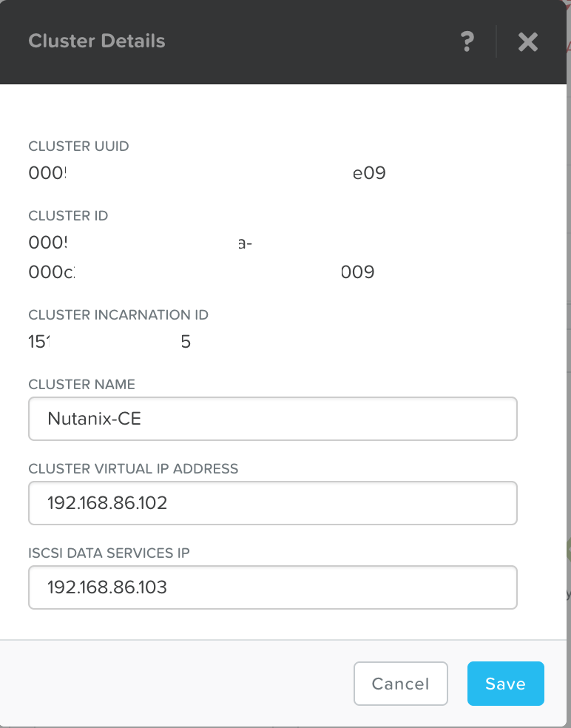Click the Cluster UUID label
The width and height of the screenshot is (571, 728).
(x=78, y=146)
